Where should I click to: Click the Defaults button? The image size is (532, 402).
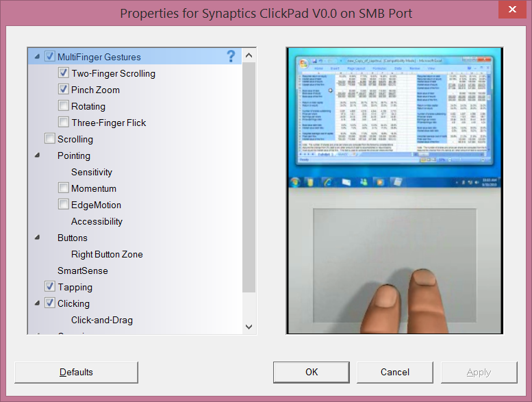pos(76,372)
